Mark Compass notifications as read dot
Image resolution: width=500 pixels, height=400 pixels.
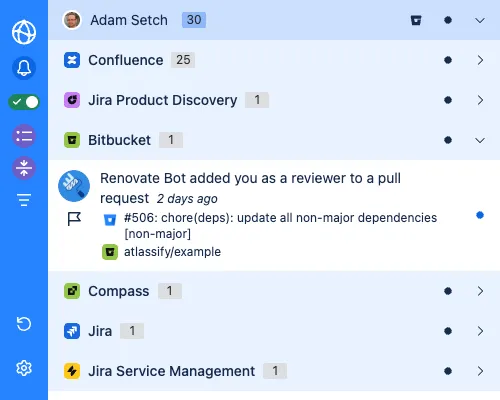[x=448, y=291]
